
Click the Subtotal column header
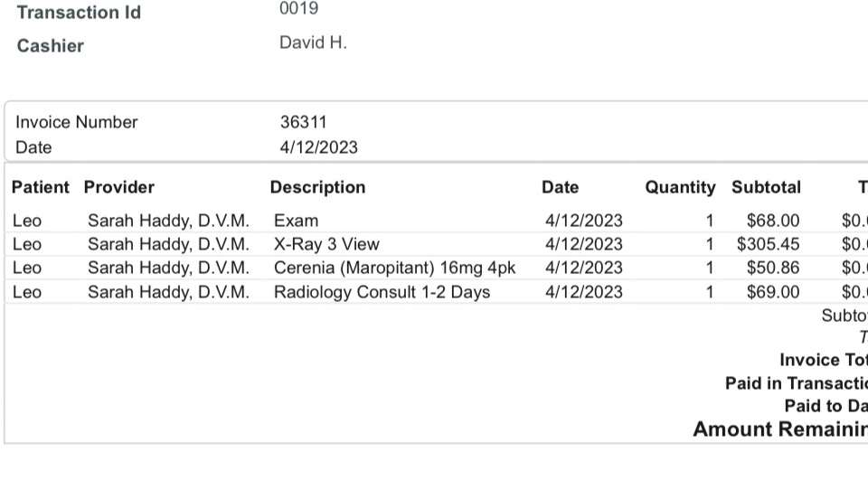pos(766,187)
